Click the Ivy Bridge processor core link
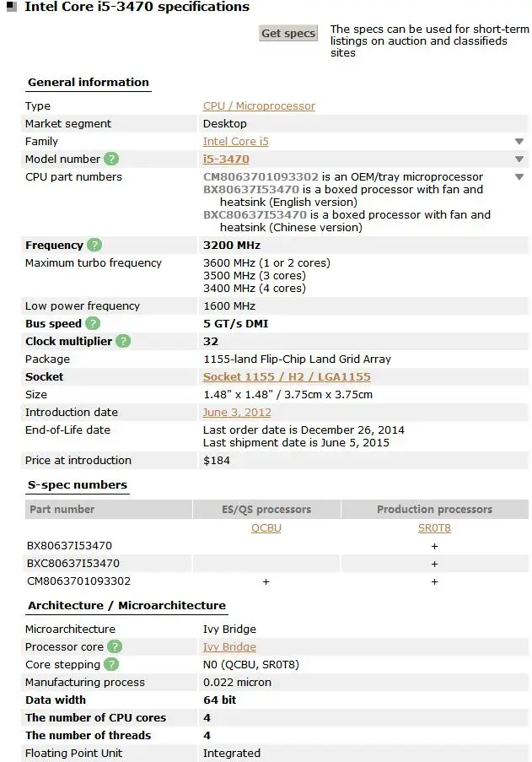 tap(229, 646)
